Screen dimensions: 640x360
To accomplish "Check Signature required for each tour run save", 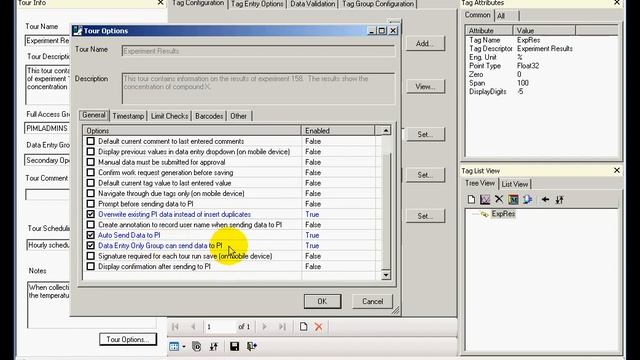I will 91,256.
